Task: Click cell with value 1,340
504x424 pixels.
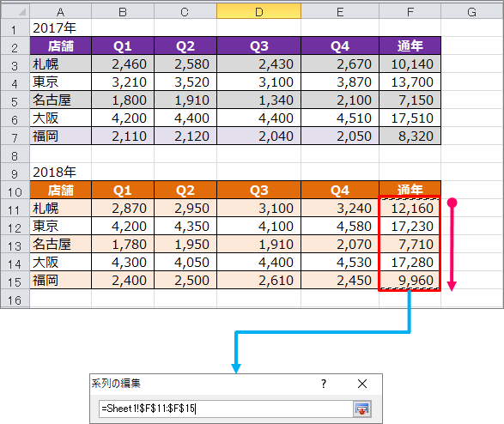Action: pos(259,100)
